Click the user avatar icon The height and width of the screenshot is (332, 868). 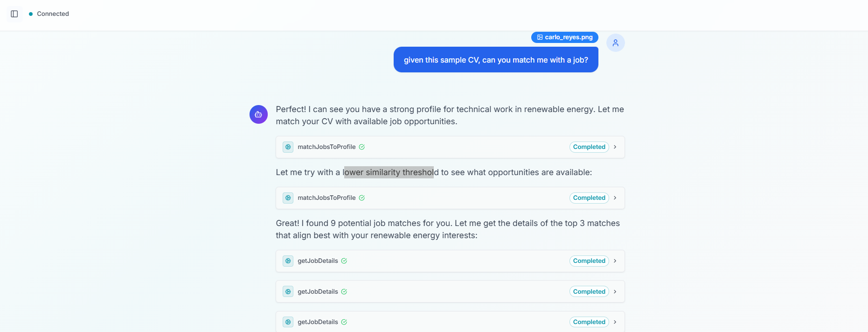[615, 43]
